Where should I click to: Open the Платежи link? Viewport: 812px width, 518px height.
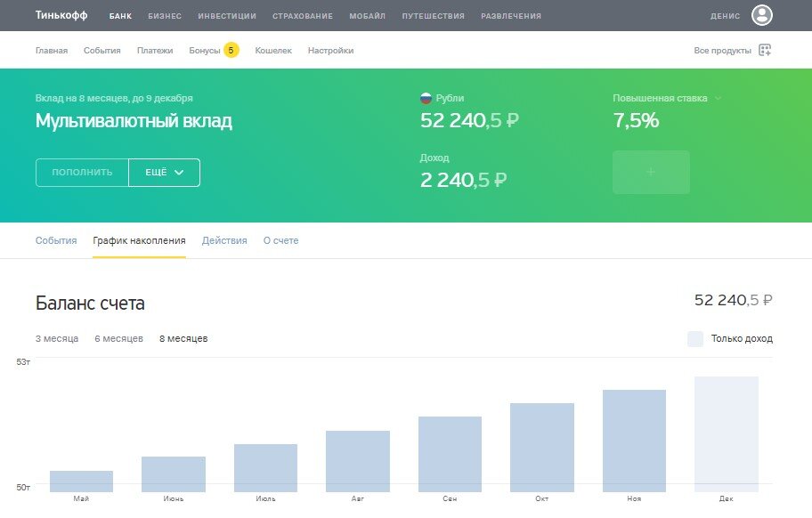[155, 51]
